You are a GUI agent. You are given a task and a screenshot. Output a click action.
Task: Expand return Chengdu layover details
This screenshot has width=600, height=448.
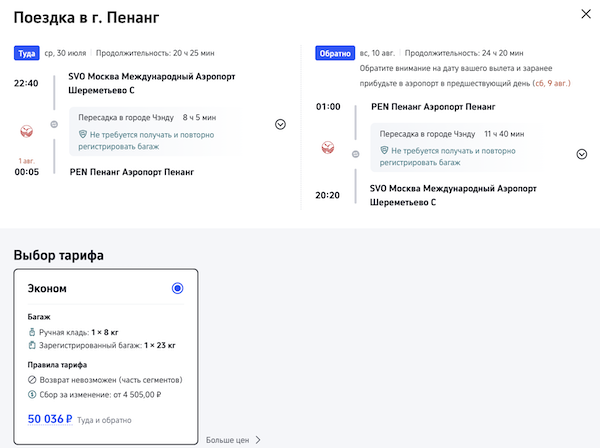click(x=581, y=154)
